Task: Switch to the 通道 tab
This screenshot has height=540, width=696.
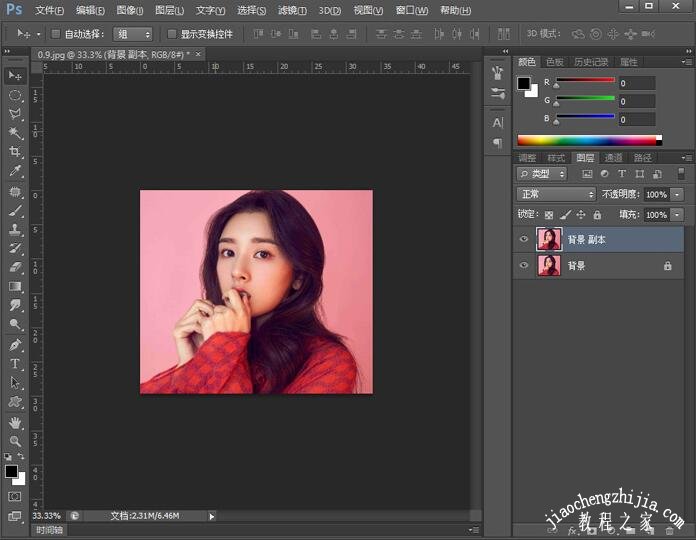Action: click(614, 158)
